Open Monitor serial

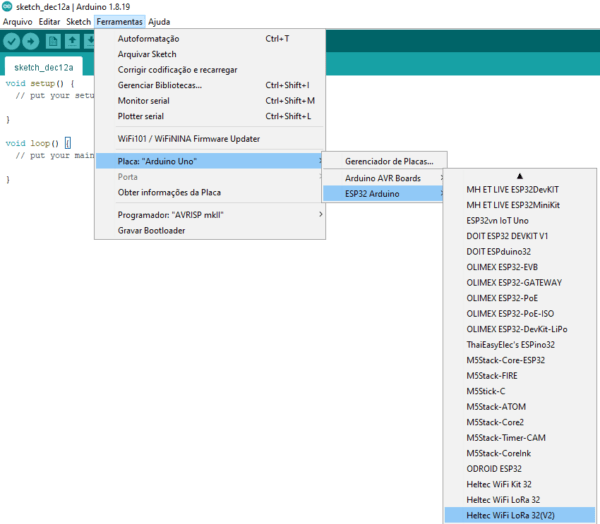coord(210,101)
